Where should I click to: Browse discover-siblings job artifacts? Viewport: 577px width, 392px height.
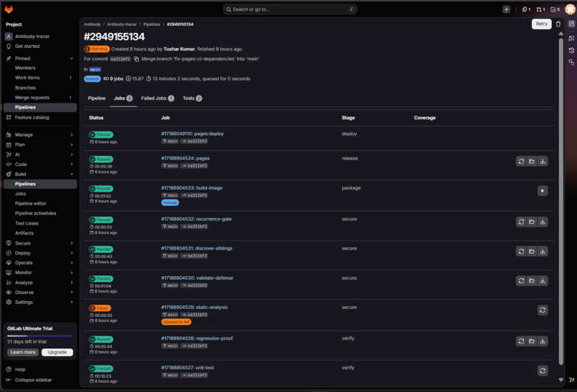pyautogui.click(x=532, y=251)
